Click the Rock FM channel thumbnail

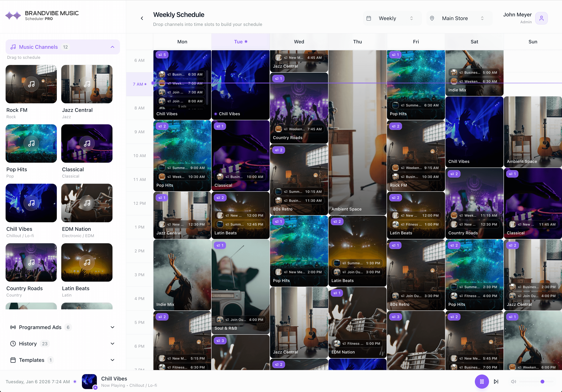point(31,84)
